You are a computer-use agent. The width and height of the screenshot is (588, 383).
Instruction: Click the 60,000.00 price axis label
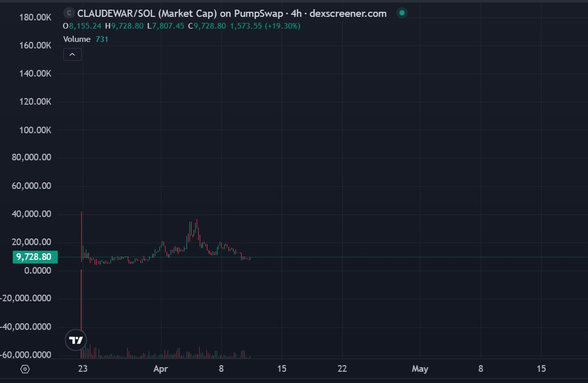click(x=32, y=186)
